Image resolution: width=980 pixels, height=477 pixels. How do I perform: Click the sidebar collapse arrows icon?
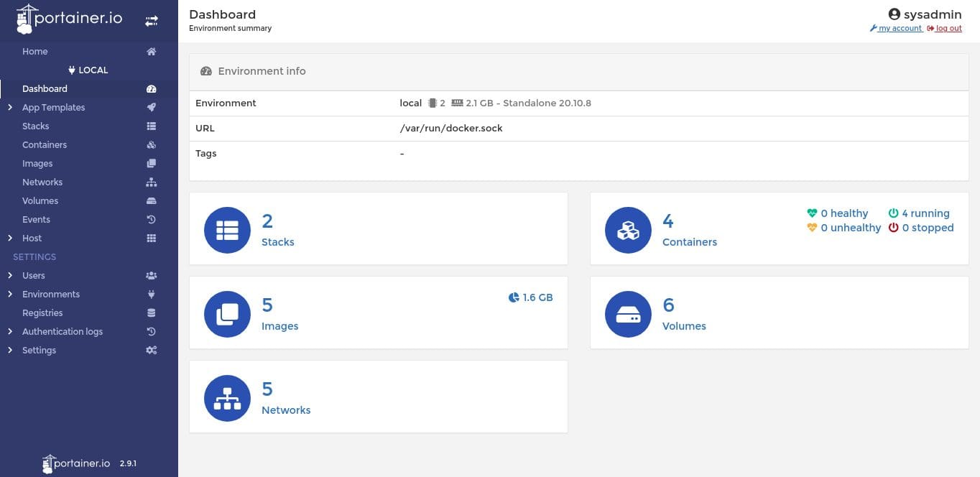(x=151, y=22)
